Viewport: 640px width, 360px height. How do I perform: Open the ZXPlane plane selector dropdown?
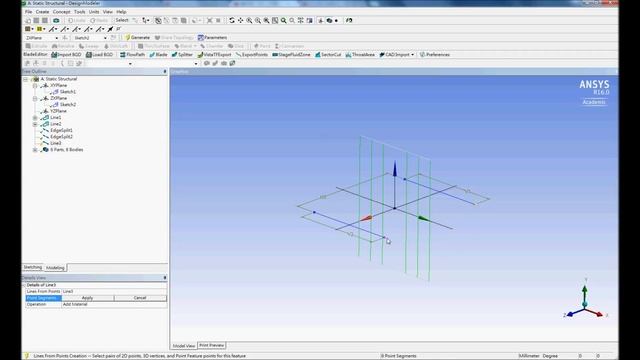click(x=56, y=38)
